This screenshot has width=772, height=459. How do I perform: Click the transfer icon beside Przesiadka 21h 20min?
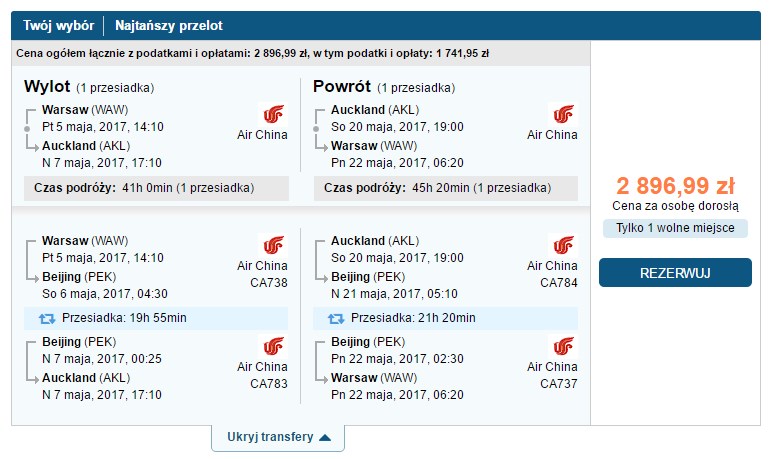(336, 319)
